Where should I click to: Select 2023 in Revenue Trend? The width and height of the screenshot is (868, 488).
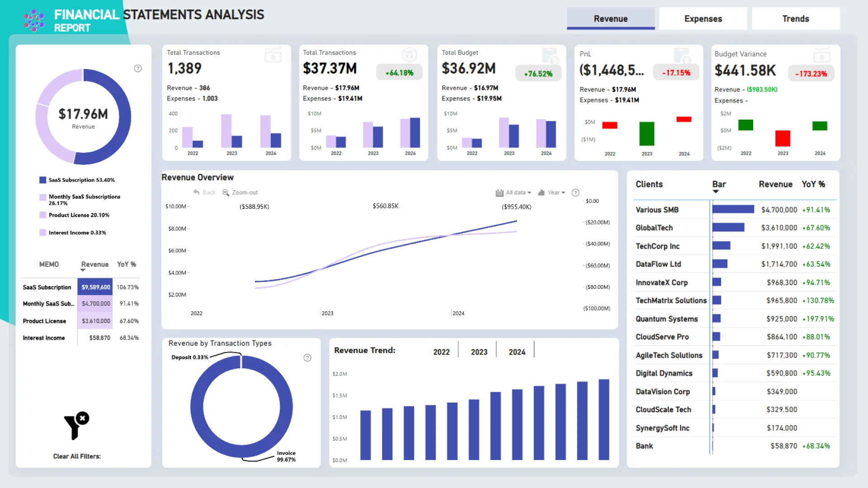(x=479, y=352)
